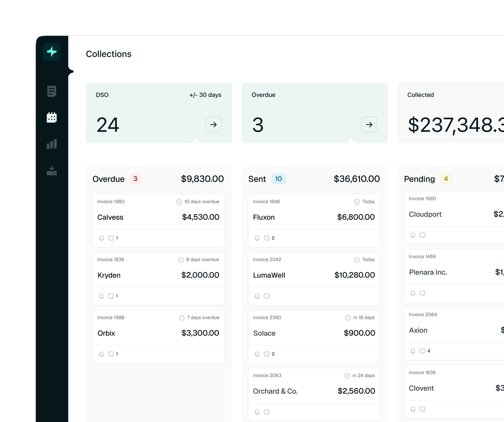Click the 10 days overdue label
Screen dimensions: 504x422
click(x=202, y=201)
